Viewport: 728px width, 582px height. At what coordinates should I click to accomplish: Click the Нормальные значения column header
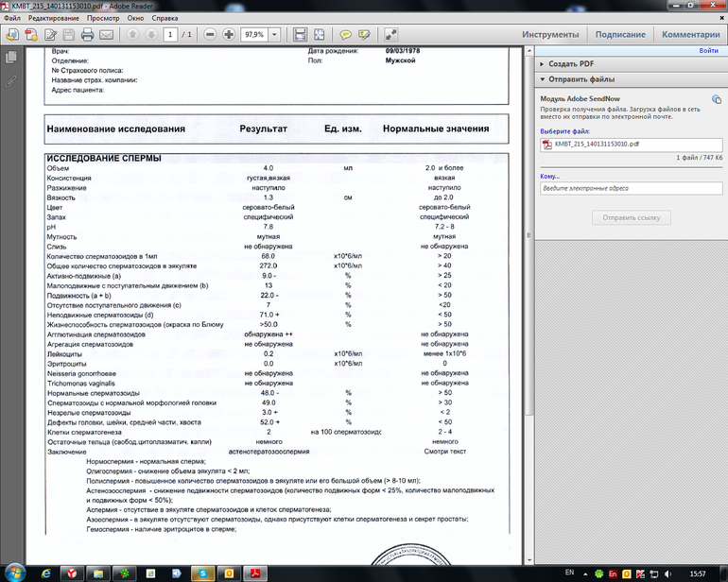tap(436, 129)
